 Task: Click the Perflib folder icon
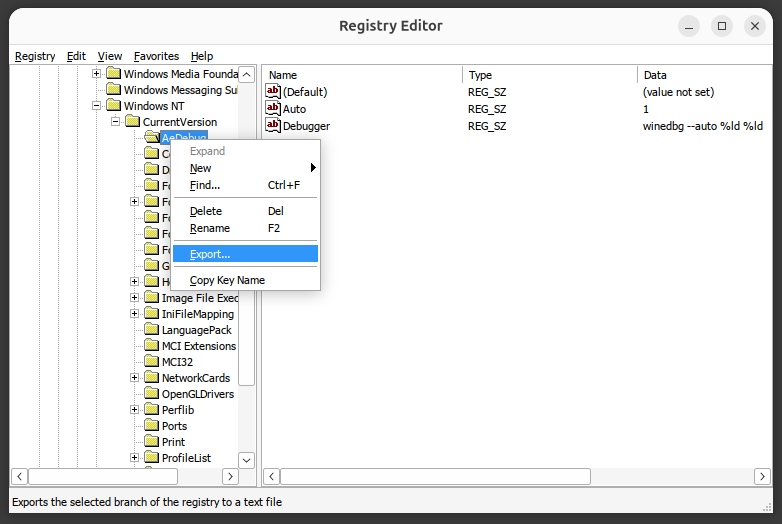pos(152,409)
